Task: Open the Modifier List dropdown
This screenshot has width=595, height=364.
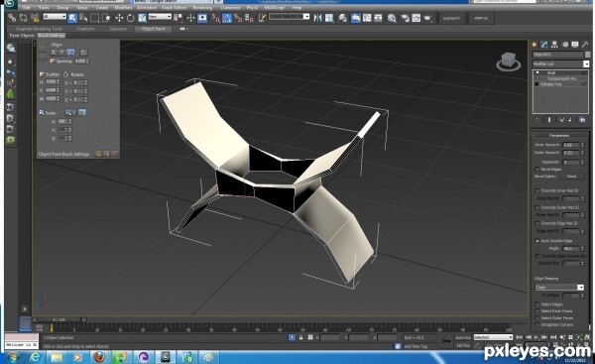Action: click(x=561, y=63)
